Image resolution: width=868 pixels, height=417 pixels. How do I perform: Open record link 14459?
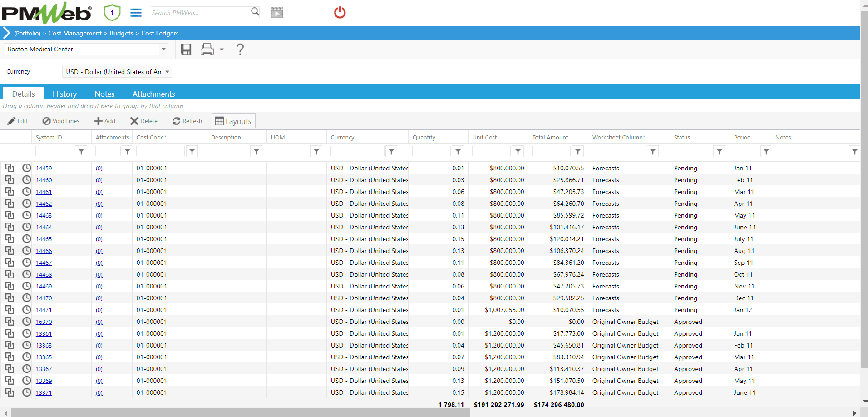click(44, 168)
